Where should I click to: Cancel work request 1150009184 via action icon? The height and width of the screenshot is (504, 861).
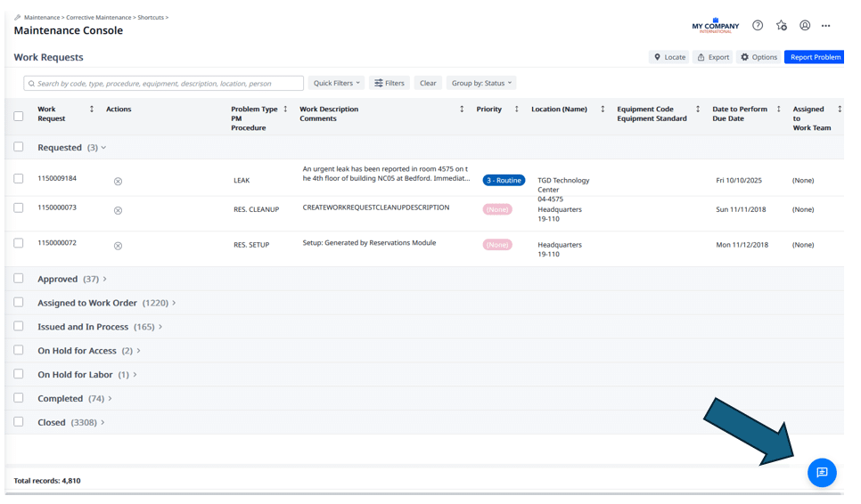coord(118,181)
